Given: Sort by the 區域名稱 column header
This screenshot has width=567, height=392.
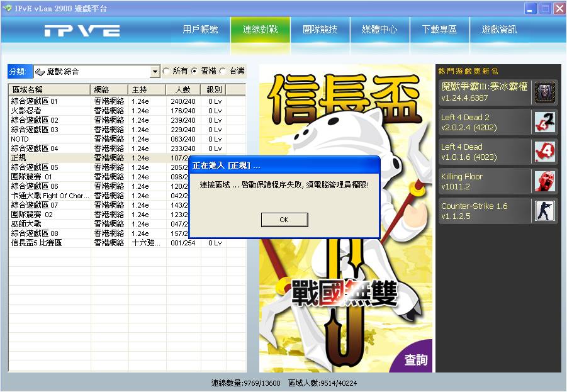Looking at the screenshot, I should pyautogui.click(x=49, y=89).
